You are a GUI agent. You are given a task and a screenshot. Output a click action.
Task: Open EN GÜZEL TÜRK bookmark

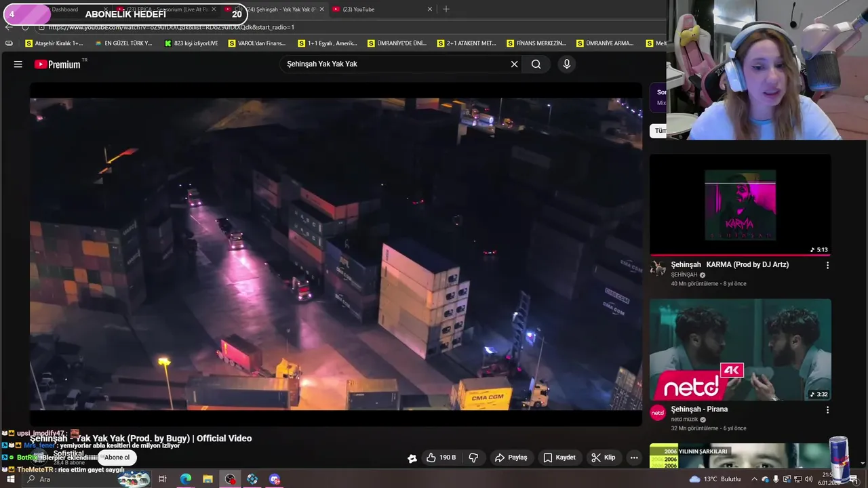123,43
